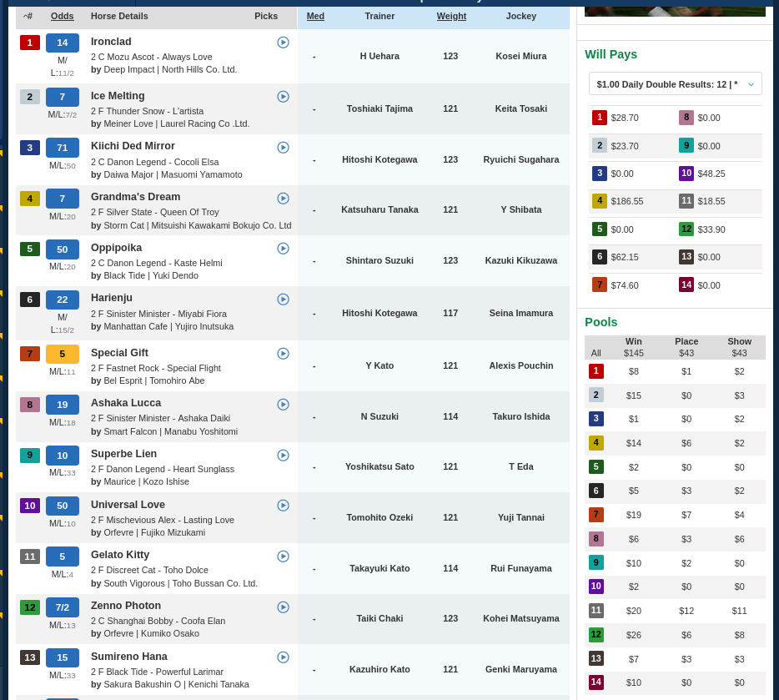779x700 pixels.
Task: Select the 71 odds button for Kiichi Ded Mirror
Action: 62,148
